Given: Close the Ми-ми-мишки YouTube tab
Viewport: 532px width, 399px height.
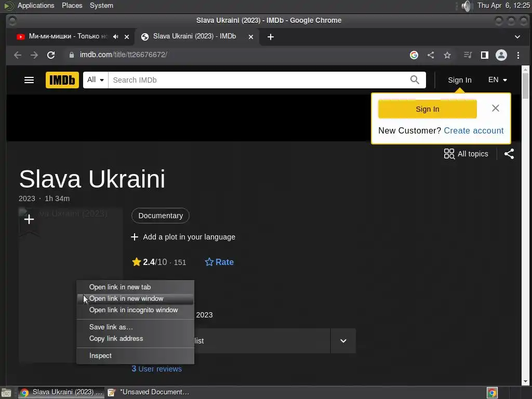Looking at the screenshot, I should 127,37.
